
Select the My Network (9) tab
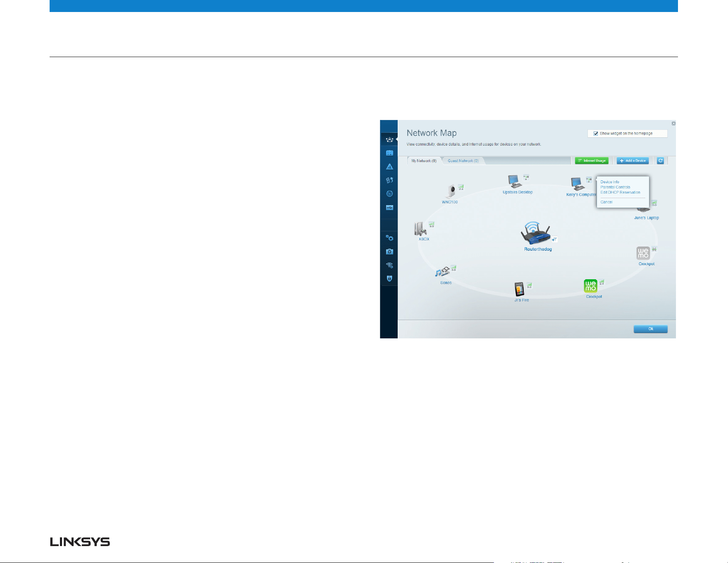pyautogui.click(x=424, y=161)
